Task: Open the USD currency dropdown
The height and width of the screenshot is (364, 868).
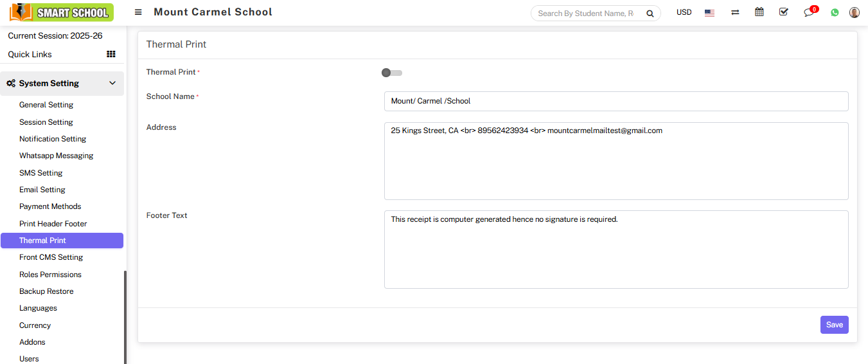Action: coord(684,12)
